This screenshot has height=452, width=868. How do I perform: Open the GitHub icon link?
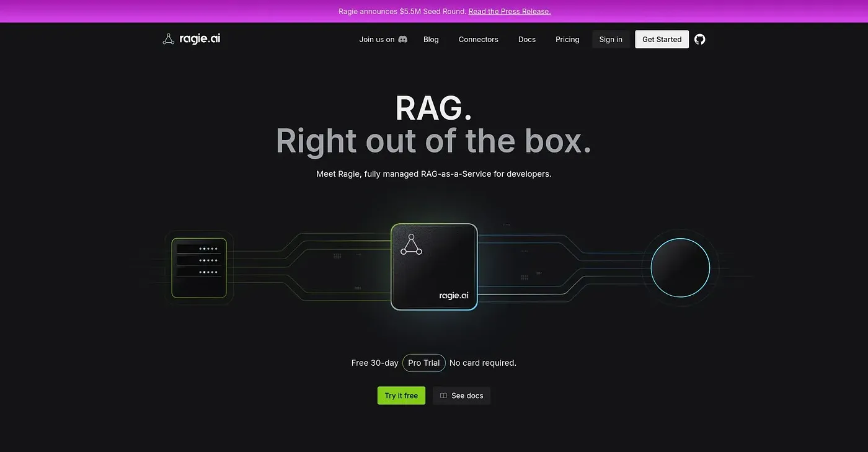pos(699,39)
